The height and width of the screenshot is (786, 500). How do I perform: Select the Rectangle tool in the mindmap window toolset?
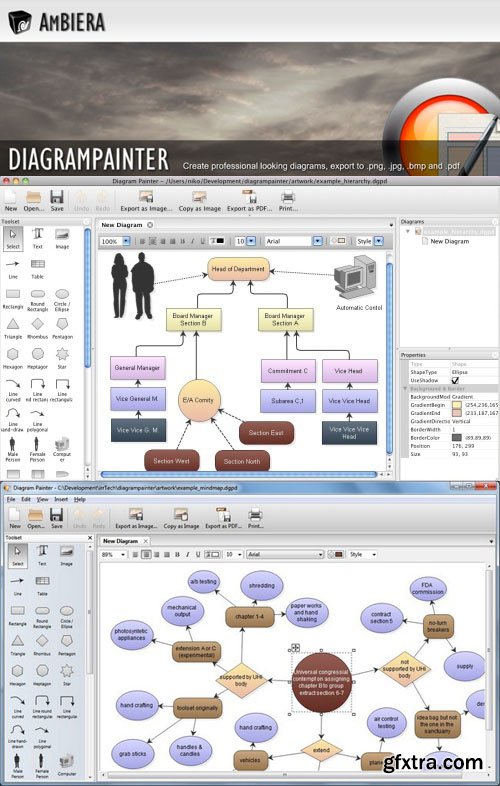click(x=18, y=615)
